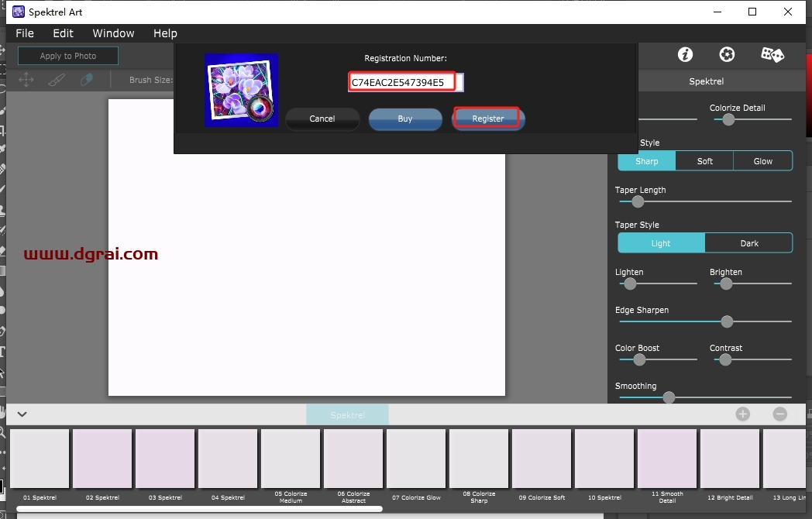The width and height of the screenshot is (812, 519).
Task: Set Taper Style to Dark
Action: pyautogui.click(x=748, y=243)
